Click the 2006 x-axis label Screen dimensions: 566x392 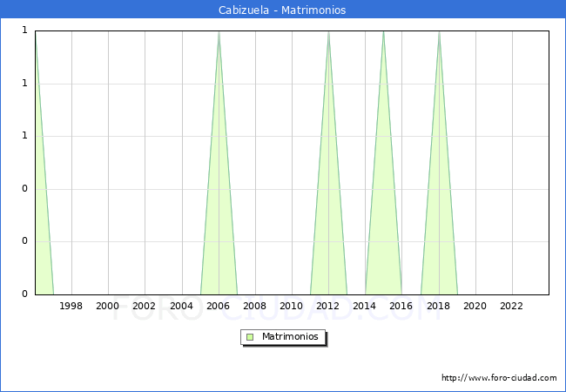(218, 306)
